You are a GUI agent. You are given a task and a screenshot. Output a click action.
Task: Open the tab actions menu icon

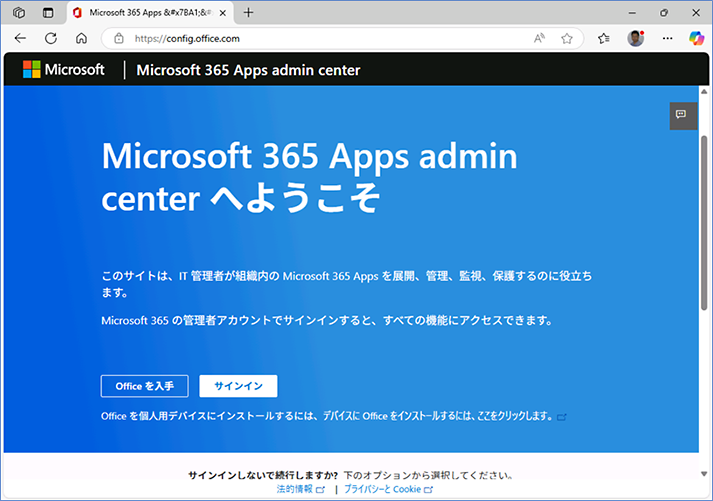pos(48,13)
